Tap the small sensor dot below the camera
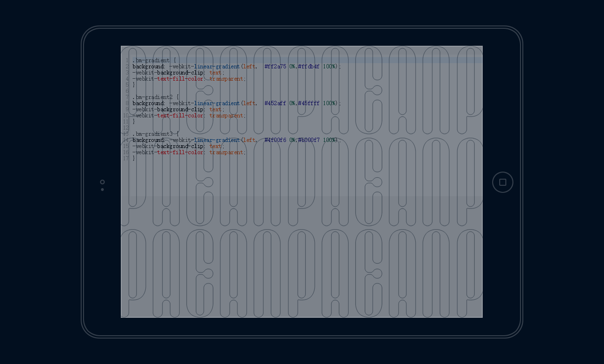Screen dimensions: 604x364 (x=102, y=190)
